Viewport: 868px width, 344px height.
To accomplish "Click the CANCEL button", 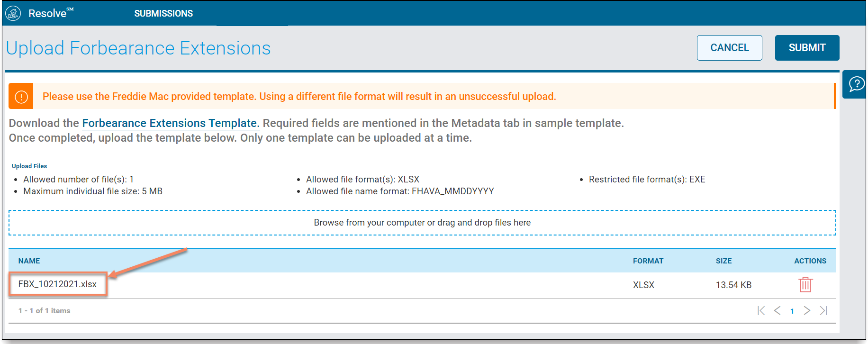I will click(x=730, y=48).
